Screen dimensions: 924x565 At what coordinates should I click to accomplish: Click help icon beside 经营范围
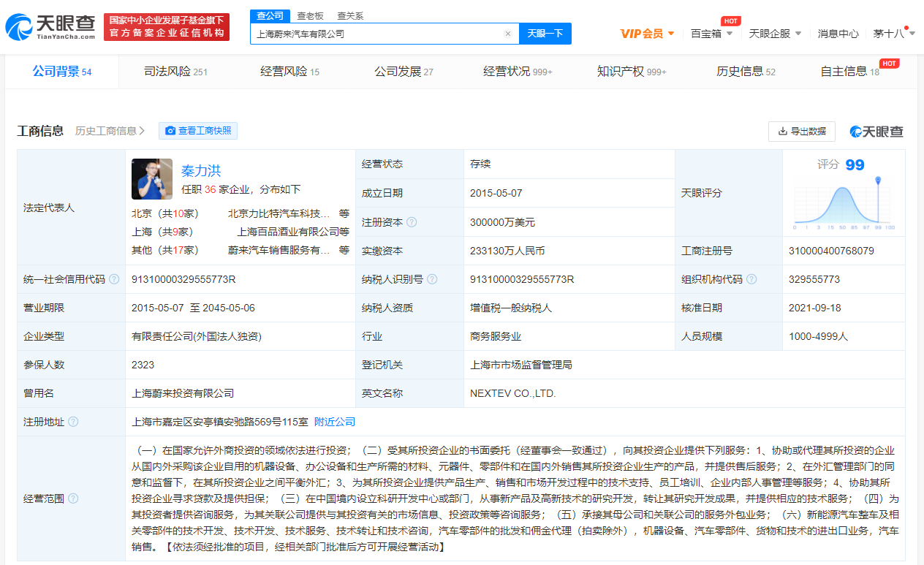pyautogui.click(x=73, y=498)
